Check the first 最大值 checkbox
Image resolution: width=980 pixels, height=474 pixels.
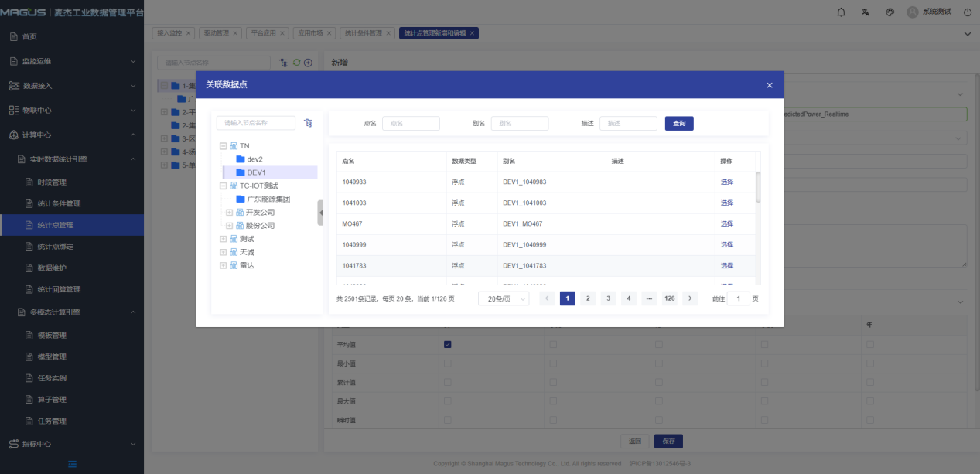click(447, 401)
